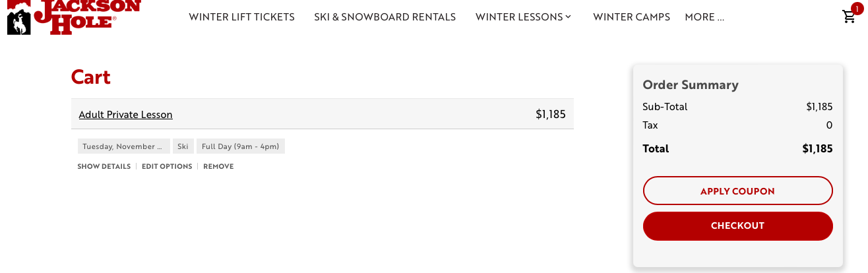Go to Winter Lift Tickets
The width and height of the screenshot is (868, 273).
[241, 17]
